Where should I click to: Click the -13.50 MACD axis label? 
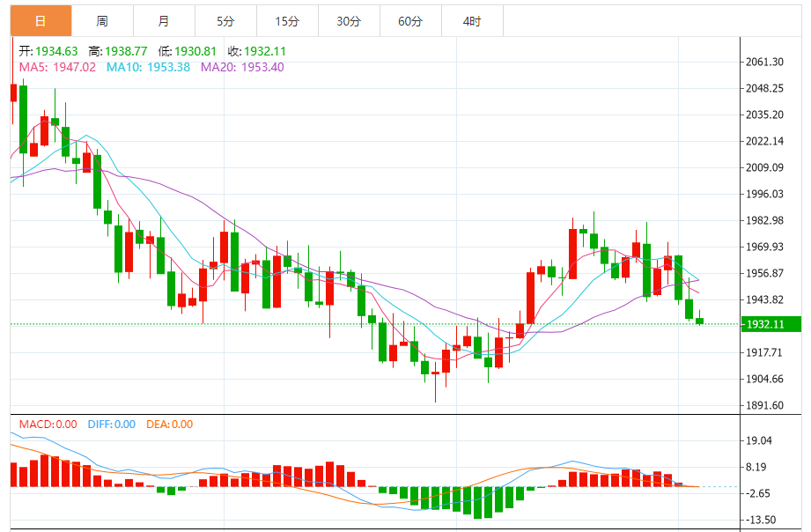coord(760,520)
